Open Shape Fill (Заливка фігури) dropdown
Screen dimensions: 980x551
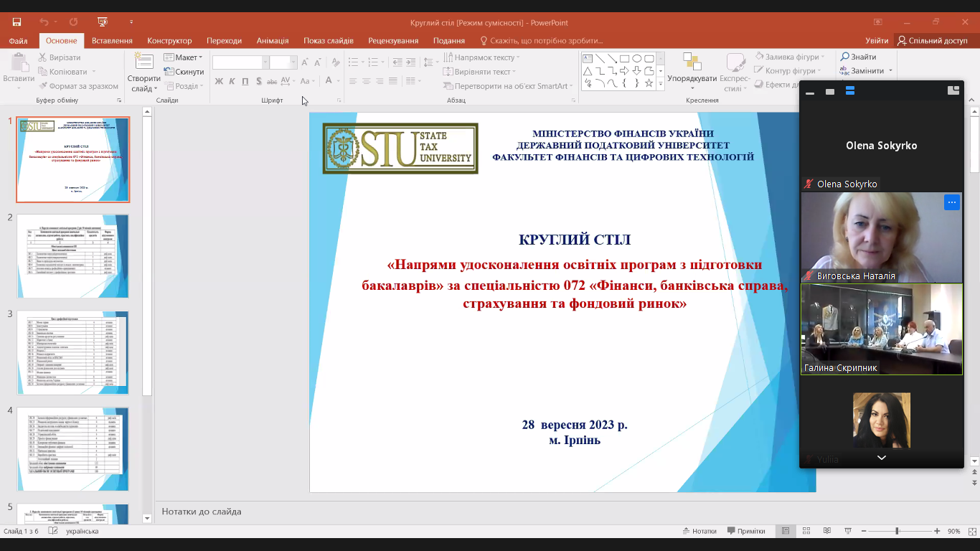(790, 57)
